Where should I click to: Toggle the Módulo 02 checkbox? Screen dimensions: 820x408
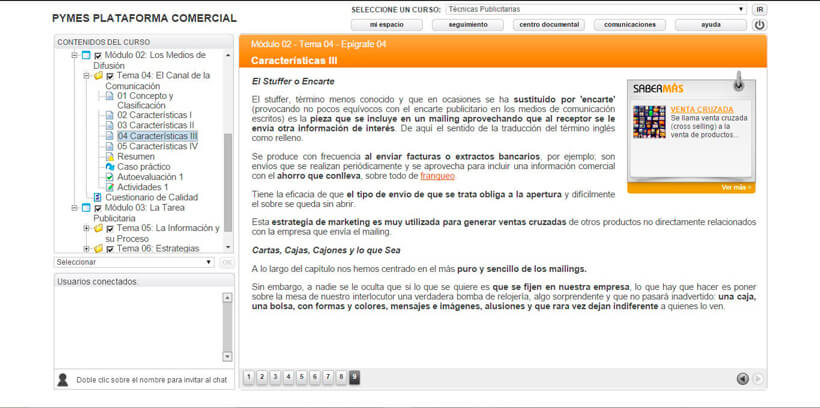pos(98,55)
